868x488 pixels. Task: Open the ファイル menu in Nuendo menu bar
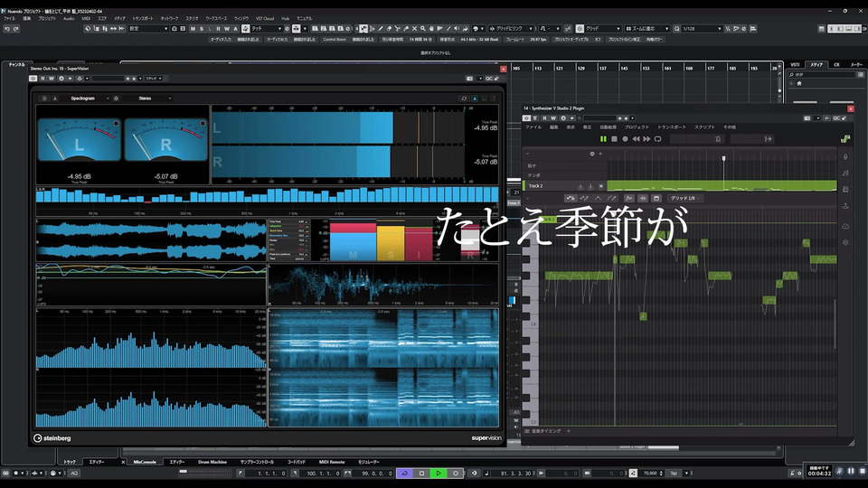(9, 18)
